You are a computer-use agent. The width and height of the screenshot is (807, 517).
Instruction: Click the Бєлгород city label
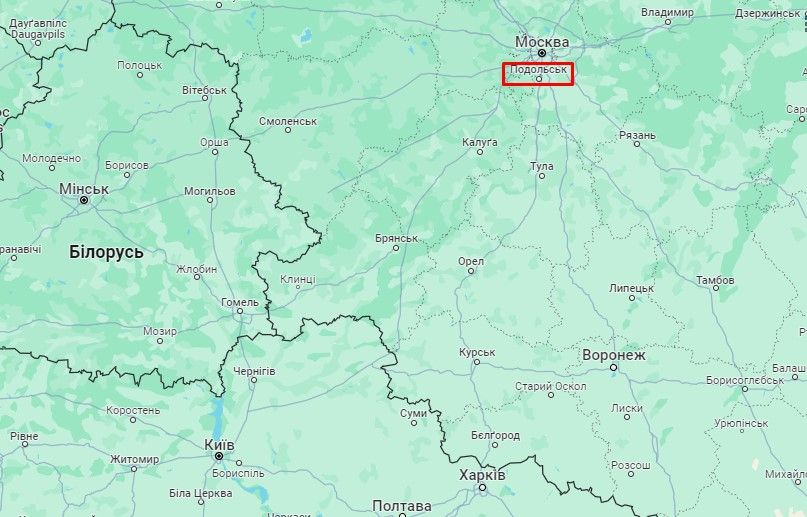[495, 435]
